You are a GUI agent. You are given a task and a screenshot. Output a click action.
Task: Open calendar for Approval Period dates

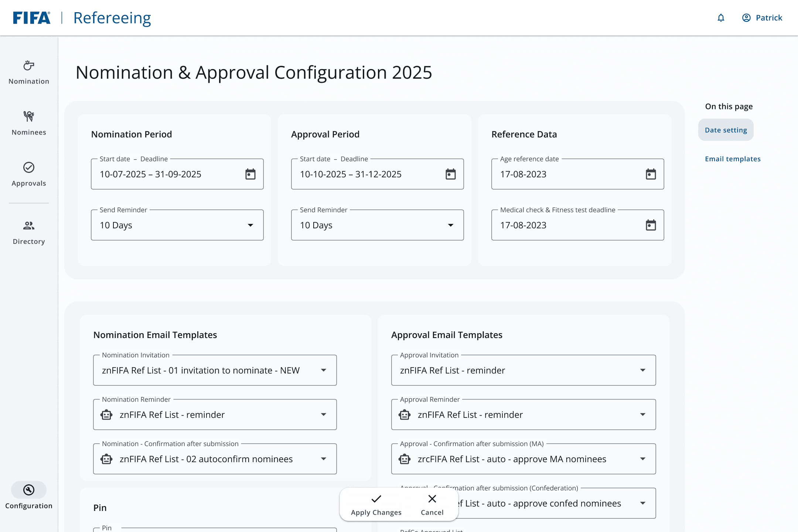[x=451, y=174]
